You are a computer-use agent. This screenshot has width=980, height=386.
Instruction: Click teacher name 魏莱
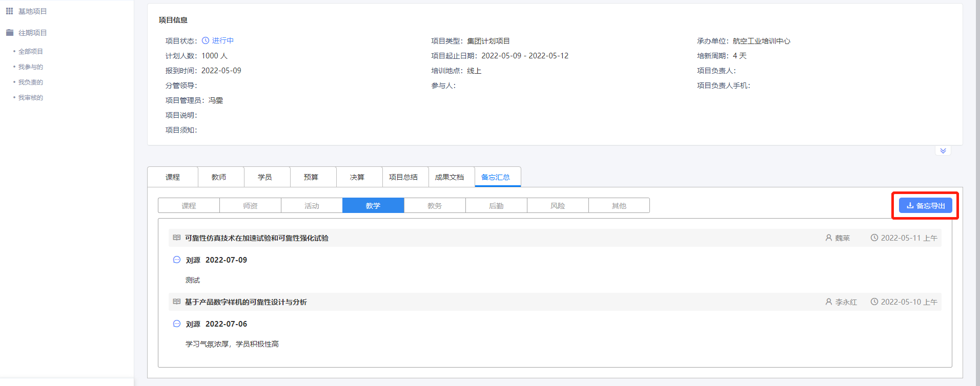(x=843, y=238)
